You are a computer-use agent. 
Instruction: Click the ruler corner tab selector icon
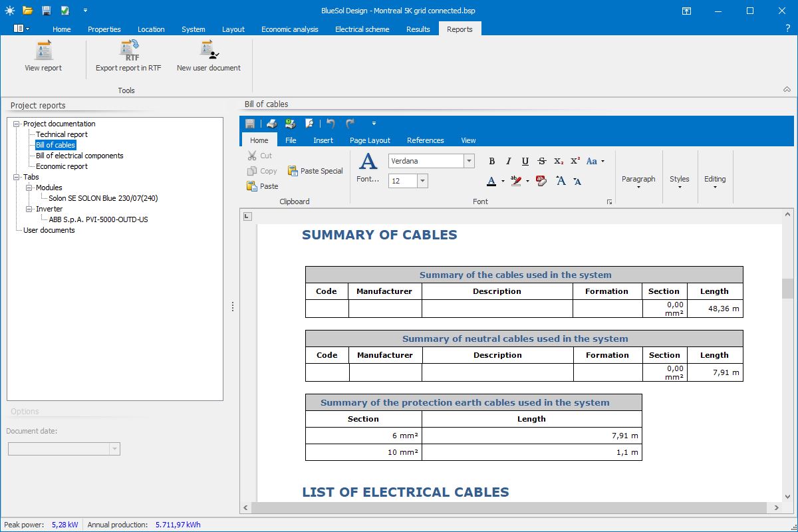pos(247,215)
